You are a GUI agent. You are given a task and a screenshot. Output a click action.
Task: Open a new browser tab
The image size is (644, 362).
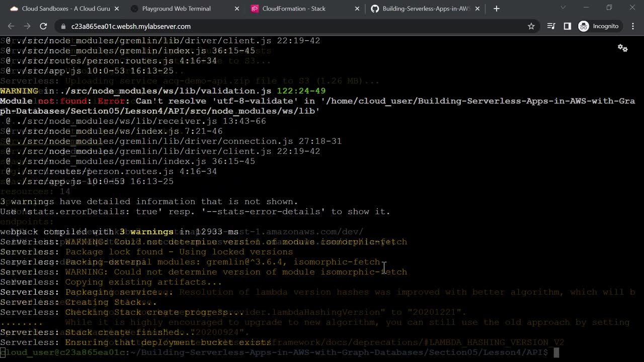click(497, 9)
